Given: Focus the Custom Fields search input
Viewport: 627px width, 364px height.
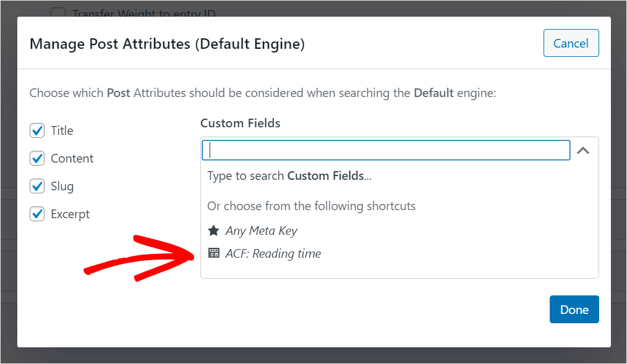Looking at the screenshot, I should tap(386, 150).
